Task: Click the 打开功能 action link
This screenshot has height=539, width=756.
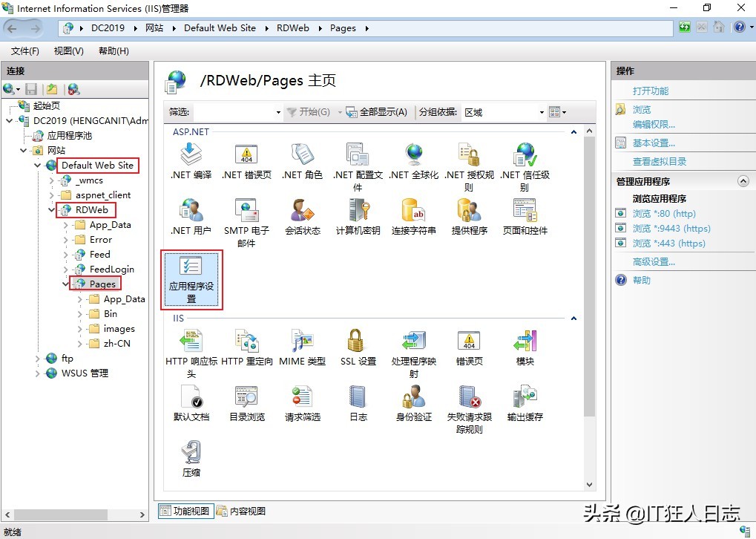Action: [651, 91]
